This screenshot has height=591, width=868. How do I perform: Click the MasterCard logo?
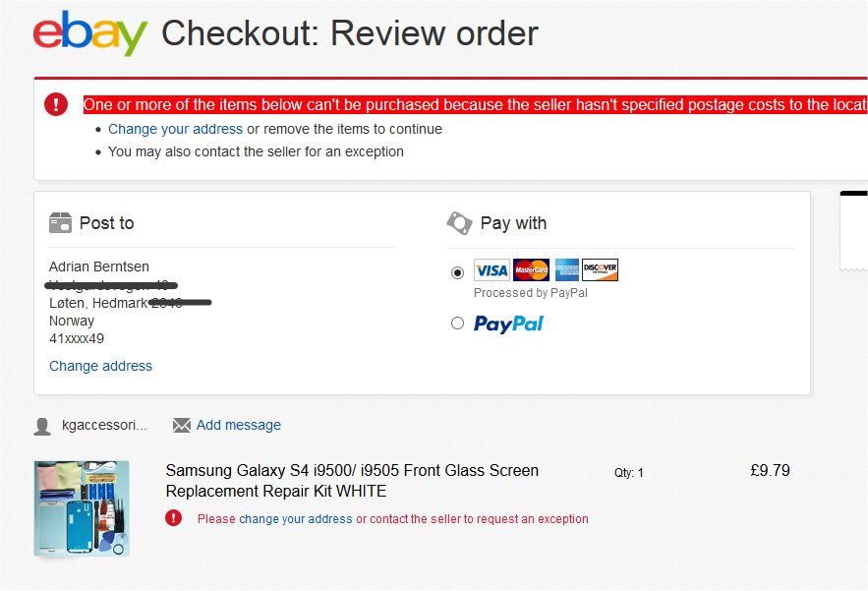coord(531,270)
